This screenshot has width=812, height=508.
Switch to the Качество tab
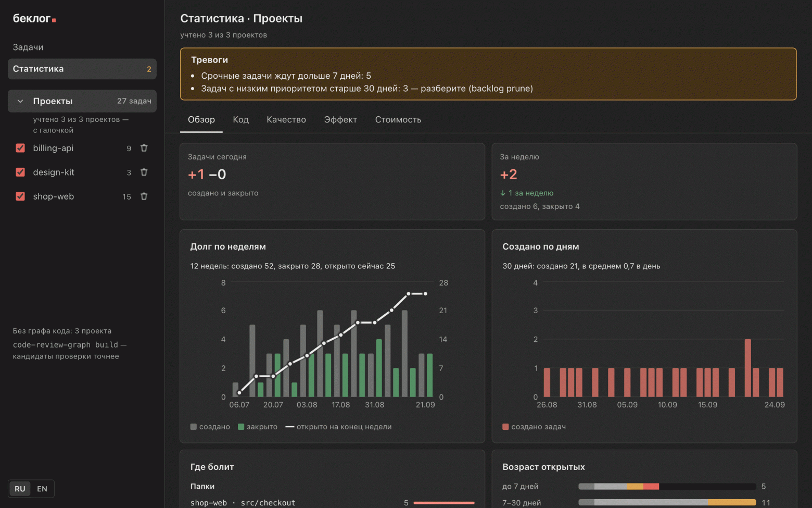tap(286, 120)
